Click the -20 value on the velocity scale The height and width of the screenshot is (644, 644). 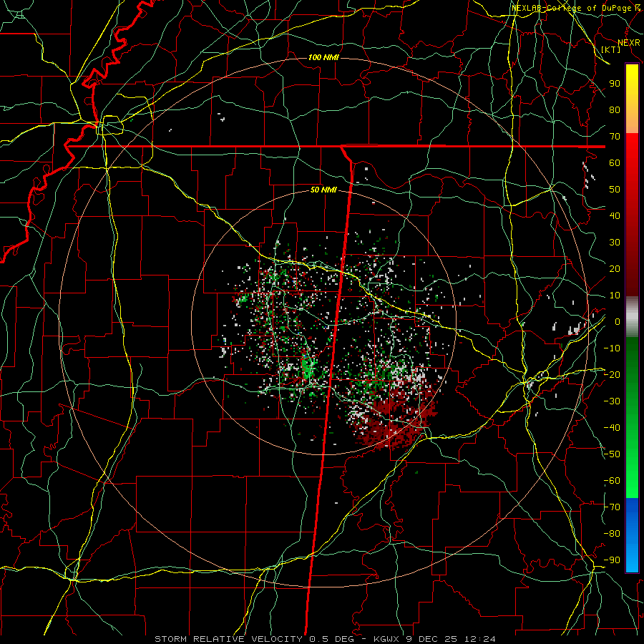click(x=612, y=374)
